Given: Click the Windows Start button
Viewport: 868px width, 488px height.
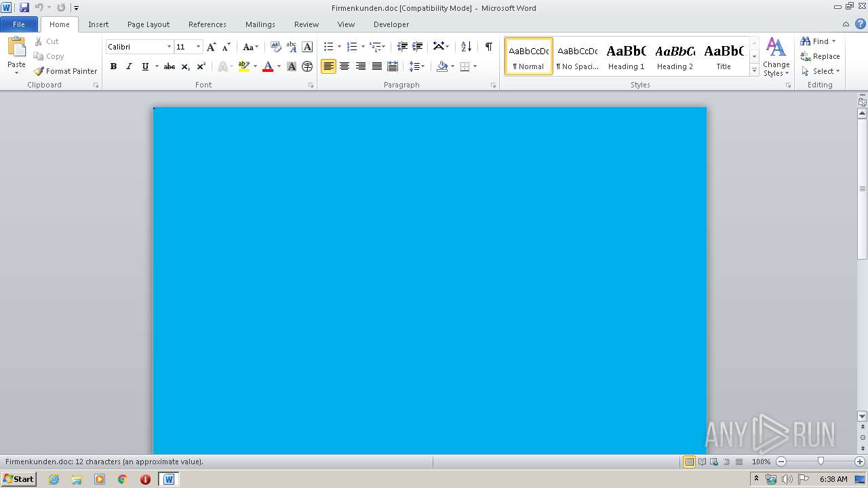Looking at the screenshot, I should pyautogui.click(x=18, y=479).
